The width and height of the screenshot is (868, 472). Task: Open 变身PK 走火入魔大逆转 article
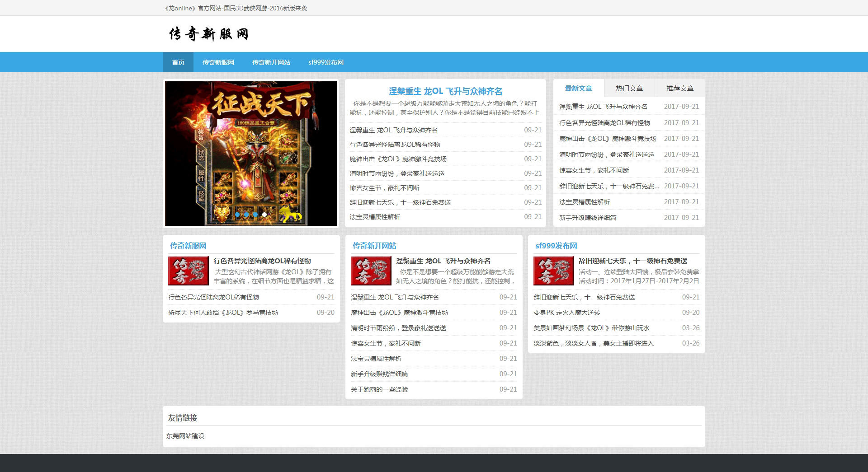click(567, 313)
